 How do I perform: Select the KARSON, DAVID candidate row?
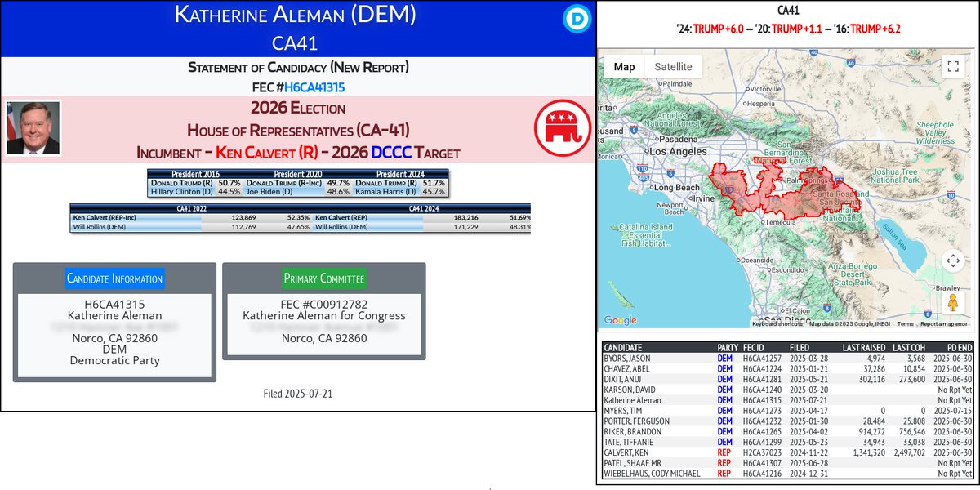click(x=788, y=390)
